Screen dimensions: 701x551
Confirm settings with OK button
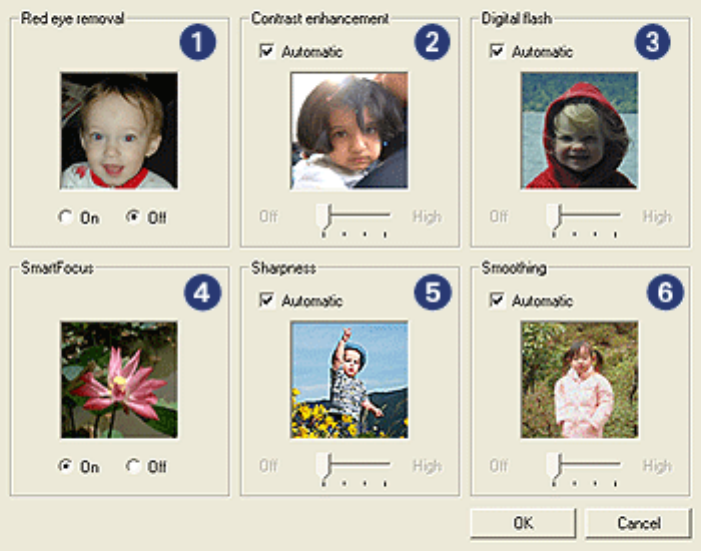pyautogui.click(x=523, y=523)
